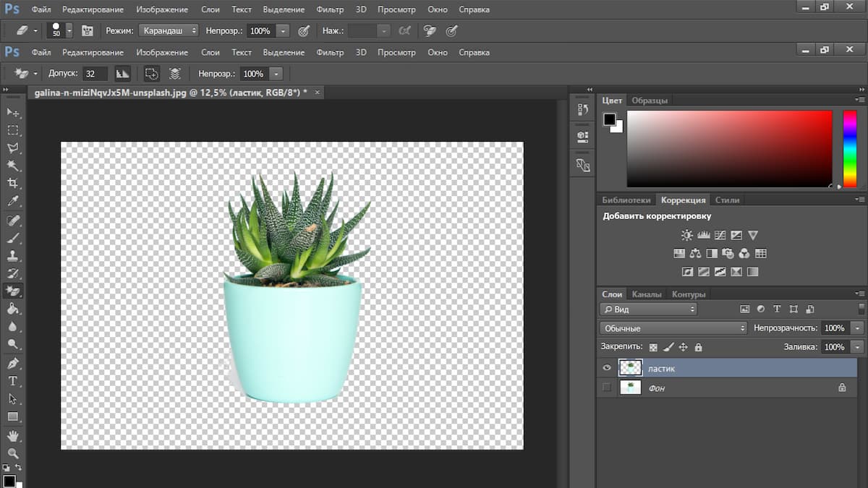Pick the Horizontal Type (T) tool
The width and height of the screenshot is (868, 488).
[x=13, y=381]
